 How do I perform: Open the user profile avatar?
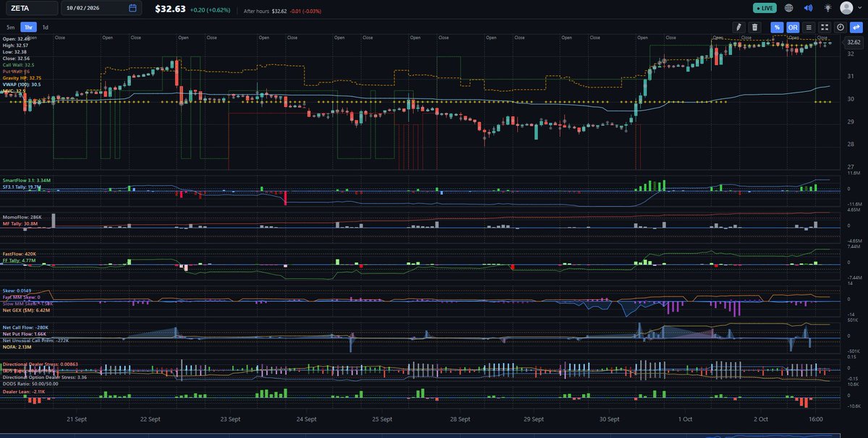click(846, 8)
